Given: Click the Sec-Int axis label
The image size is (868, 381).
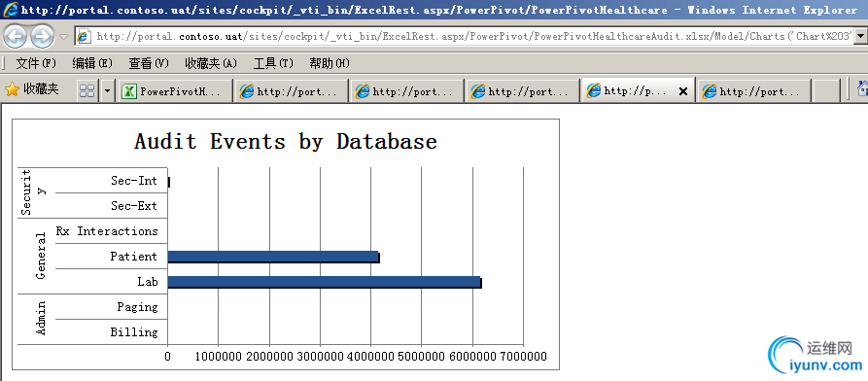Looking at the screenshot, I should 134,181.
